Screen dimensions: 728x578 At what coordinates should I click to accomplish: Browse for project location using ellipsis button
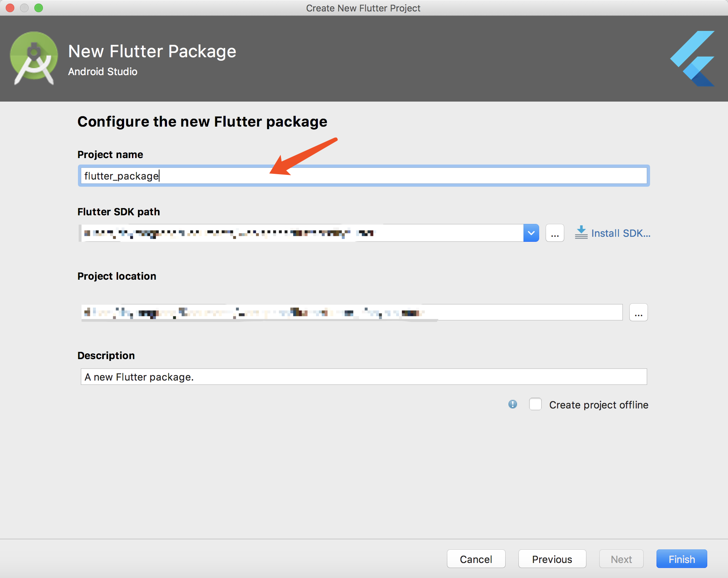638,313
